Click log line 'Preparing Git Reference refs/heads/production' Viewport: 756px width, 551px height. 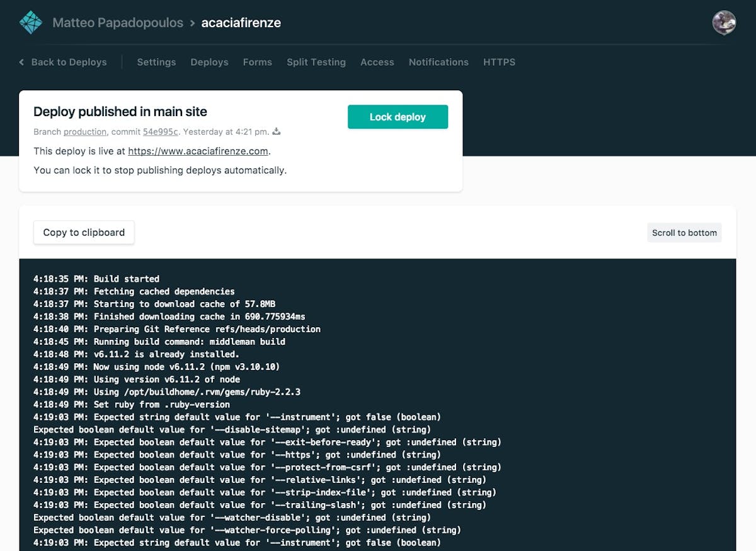(x=177, y=329)
